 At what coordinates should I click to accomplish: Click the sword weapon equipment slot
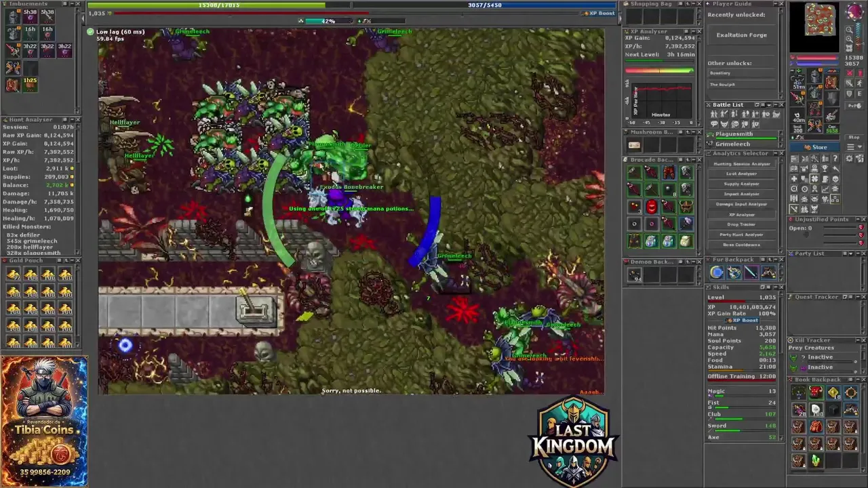[x=796, y=98]
